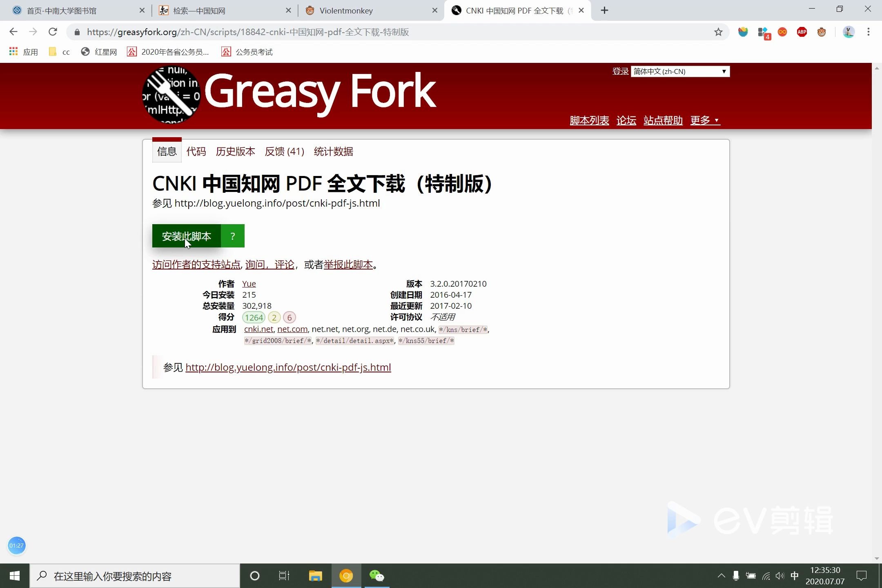The width and height of the screenshot is (882, 588).
Task: Open File Explorer from the taskbar
Action: (x=315, y=576)
